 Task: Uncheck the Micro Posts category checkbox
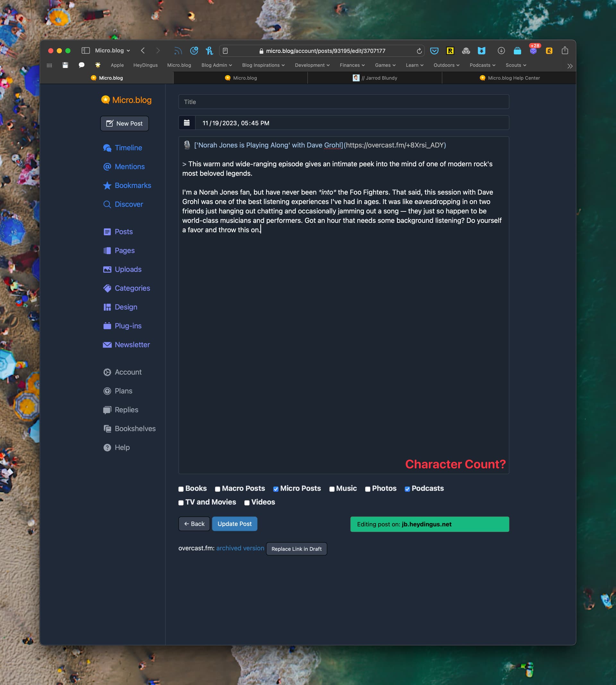pos(276,489)
